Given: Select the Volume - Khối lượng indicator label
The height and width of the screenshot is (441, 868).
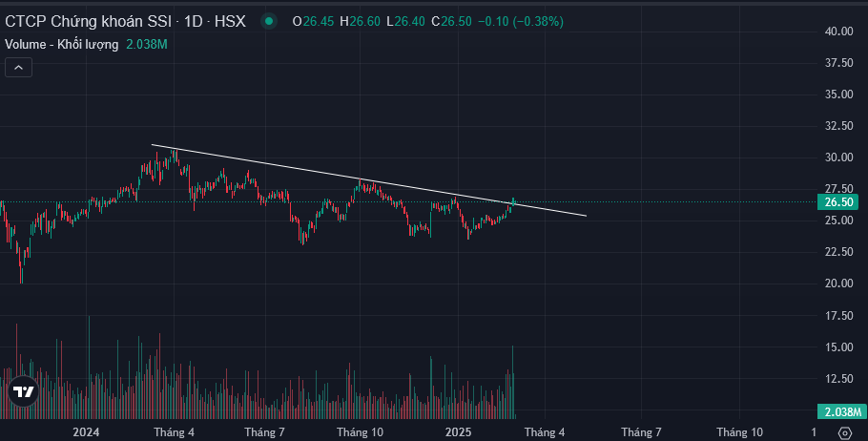Looking at the screenshot, I should pyautogui.click(x=61, y=44).
